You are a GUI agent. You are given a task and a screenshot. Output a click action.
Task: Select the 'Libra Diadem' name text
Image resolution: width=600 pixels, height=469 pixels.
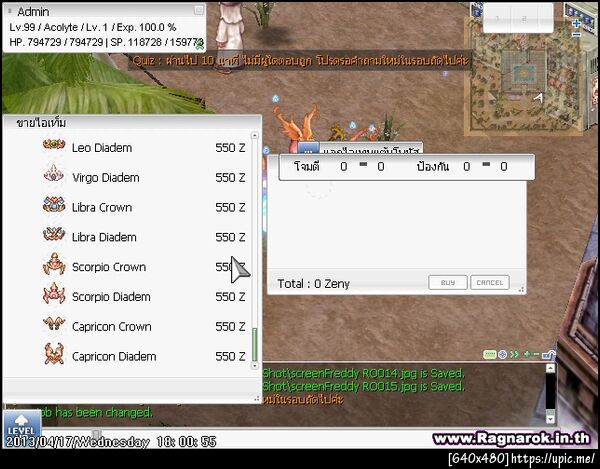pos(104,237)
